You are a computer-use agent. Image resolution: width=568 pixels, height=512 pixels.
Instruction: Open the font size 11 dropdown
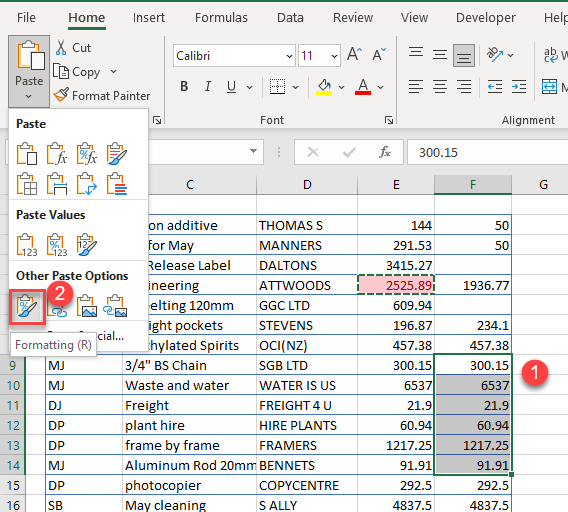click(334, 56)
